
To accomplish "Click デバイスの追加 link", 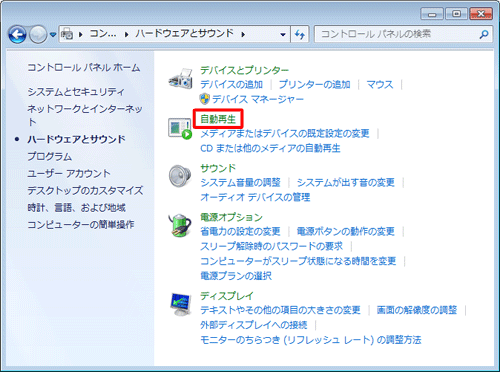I will 232,85.
